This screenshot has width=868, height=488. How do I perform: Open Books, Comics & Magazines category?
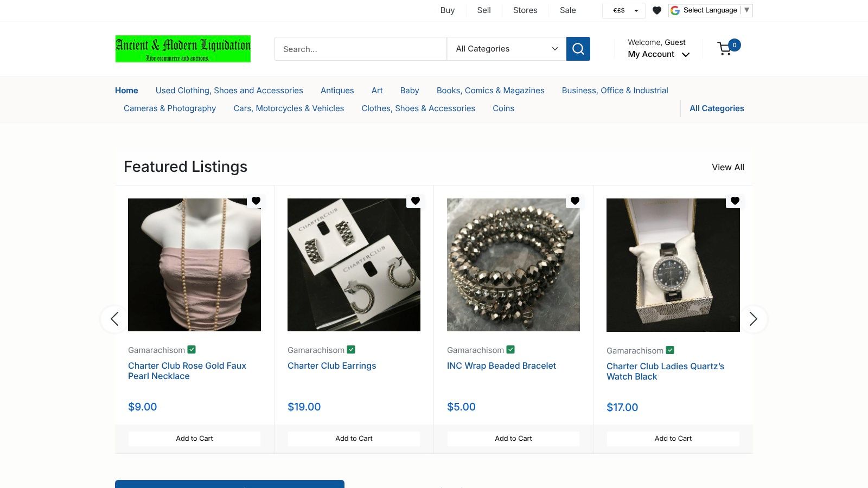(490, 91)
